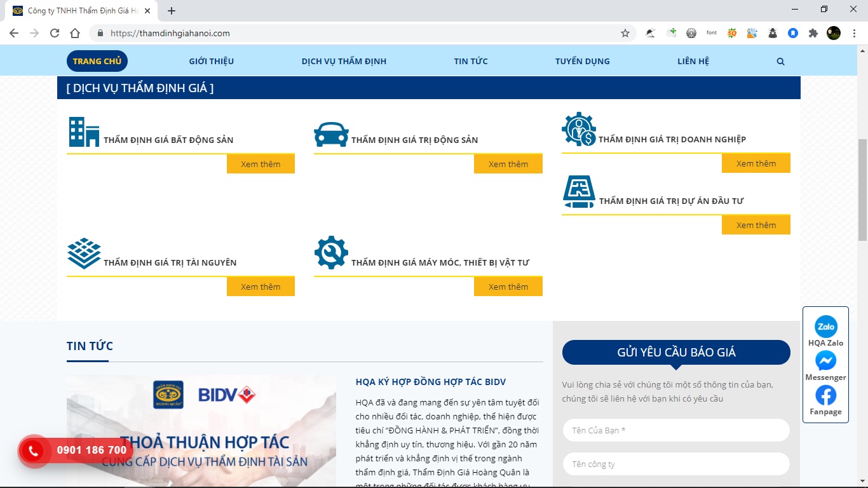868x488 pixels.
Task: Open the DỊCH VỤ THẨM ĐỊNH menu
Action: click(x=344, y=61)
